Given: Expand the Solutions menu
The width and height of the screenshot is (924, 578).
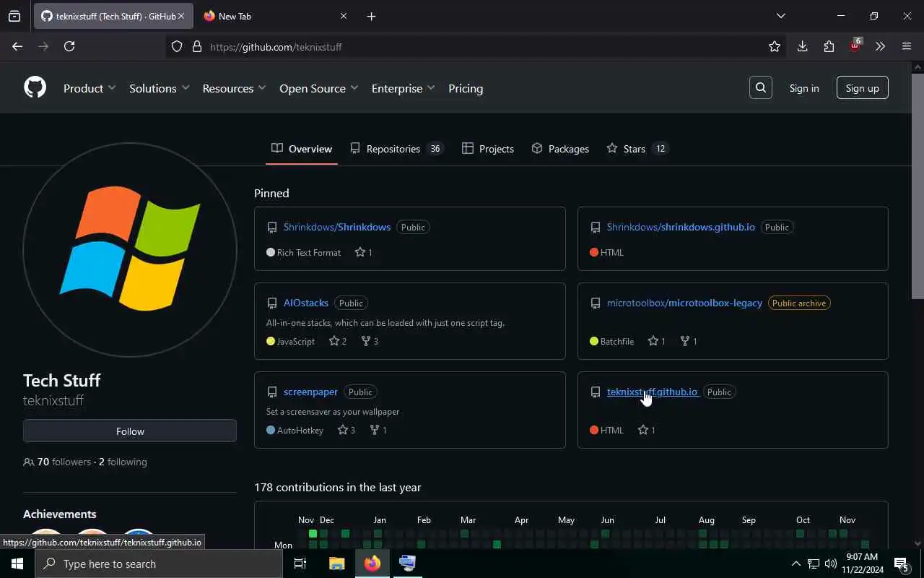Looking at the screenshot, I should click(159, 88).
